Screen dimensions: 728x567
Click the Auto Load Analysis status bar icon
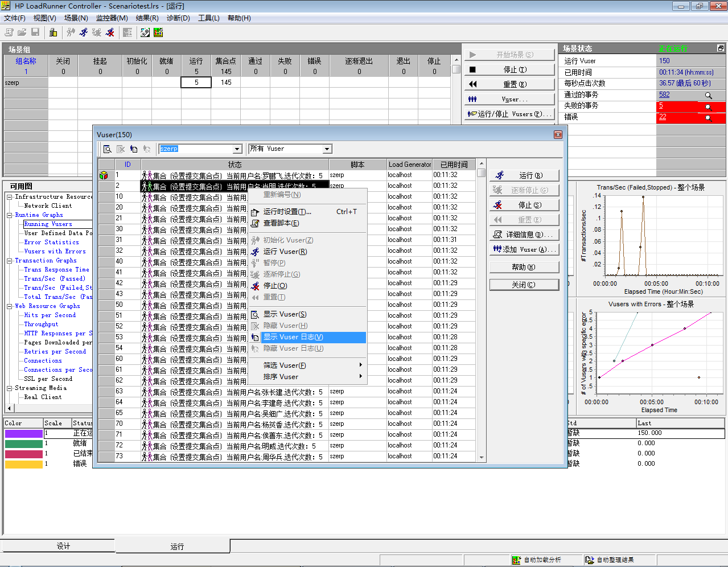point(516,560)
